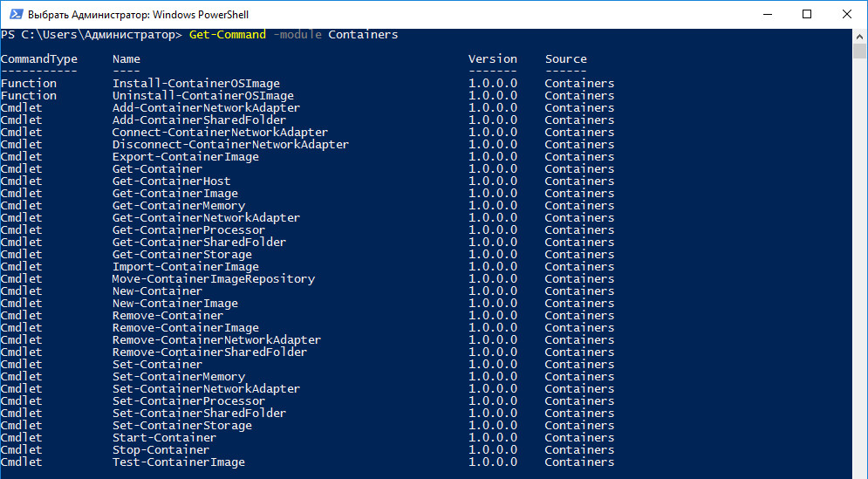Click the 'Remove-Container' cmdlet name
The width and height of the screenshot is (868, 479).
click(167, 314)
